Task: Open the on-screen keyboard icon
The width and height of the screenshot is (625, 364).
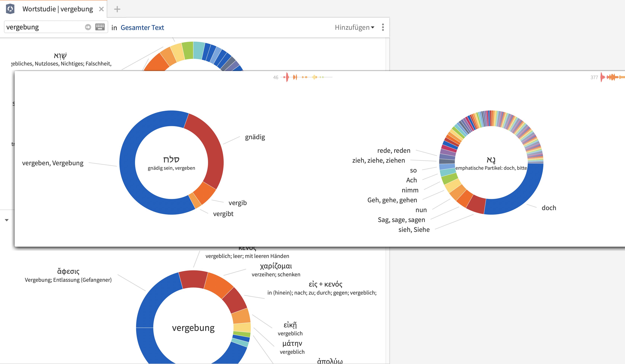Action: 100,27
